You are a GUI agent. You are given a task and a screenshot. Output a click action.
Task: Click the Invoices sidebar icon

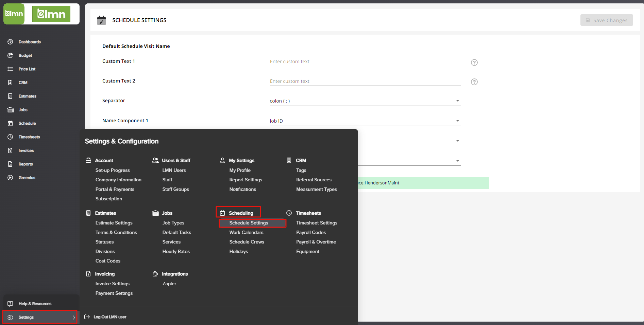[10, 150]
